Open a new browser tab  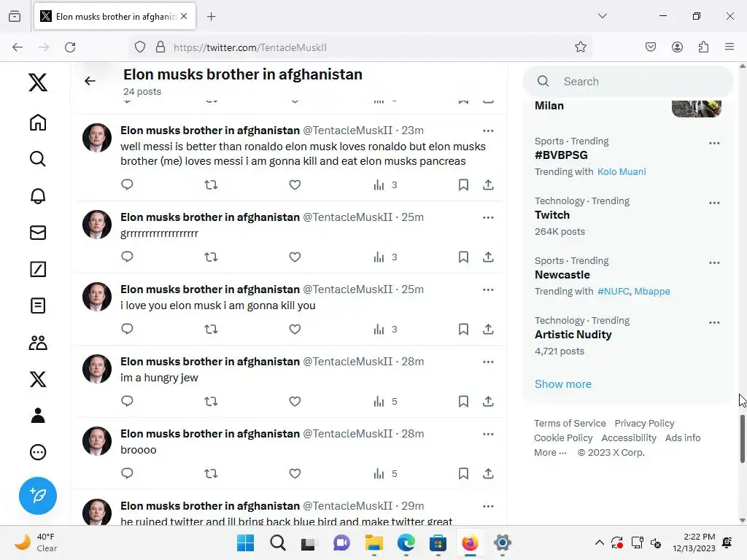click(x=211, y=17)
